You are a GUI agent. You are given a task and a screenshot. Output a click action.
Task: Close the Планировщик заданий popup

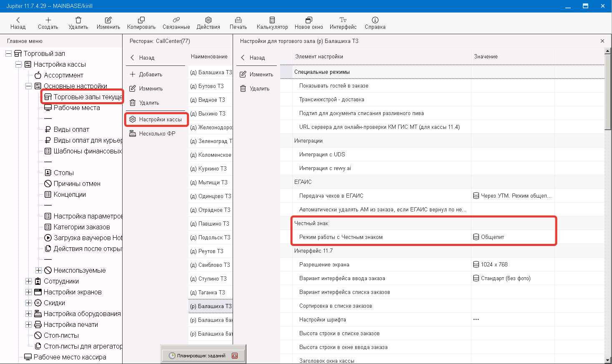tap(235, 356)
